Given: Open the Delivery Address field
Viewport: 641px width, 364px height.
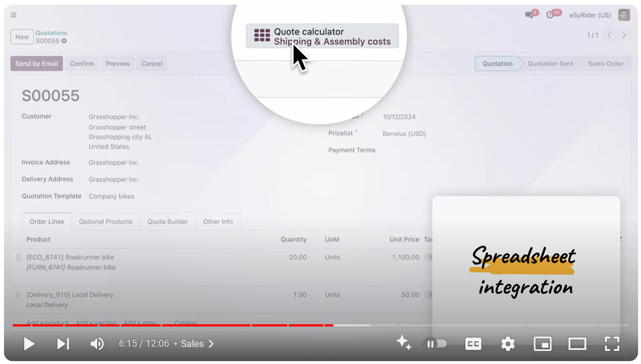Looking at the screenshot, I should point(114,180).
